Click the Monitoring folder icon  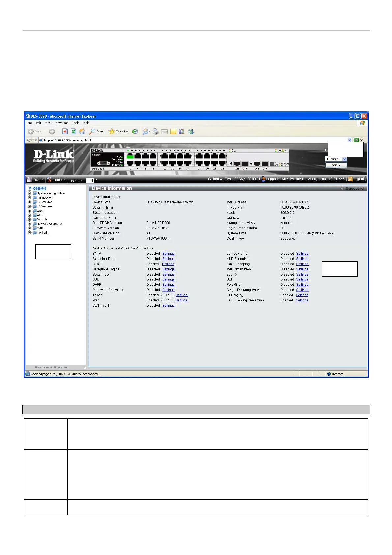point(35,233)
